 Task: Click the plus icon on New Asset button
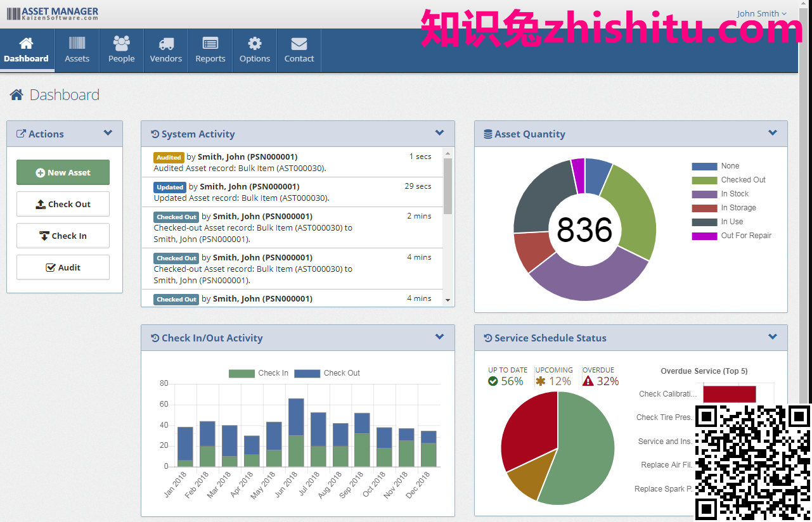(x=40, y=172)
